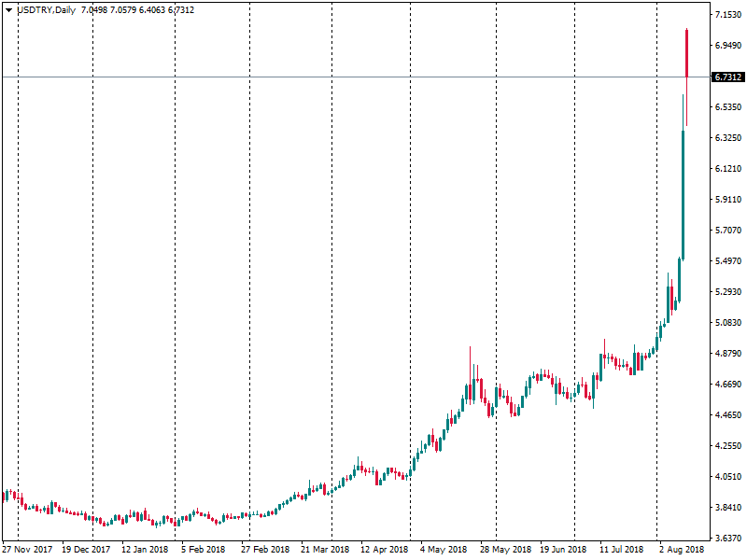Click the 6.7312 current price tag
Viewport: 747px width, 560px height.
point(727,77)
